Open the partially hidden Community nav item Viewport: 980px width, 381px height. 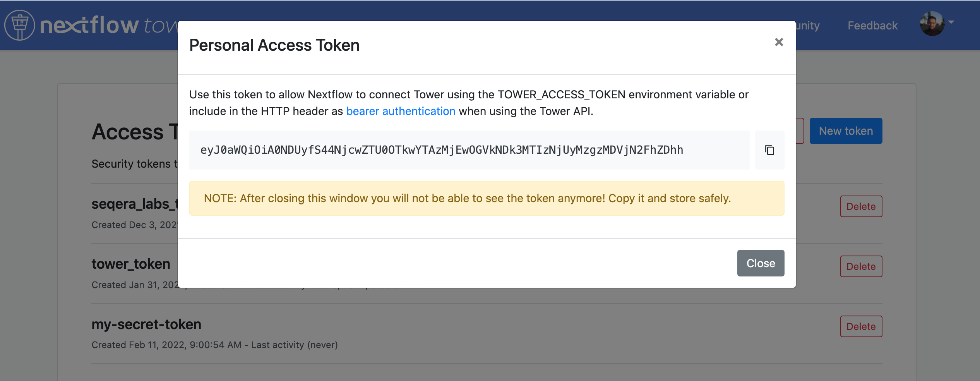tap(807, 26)
